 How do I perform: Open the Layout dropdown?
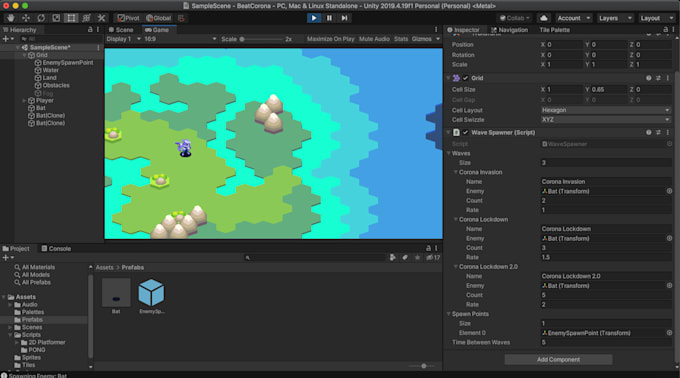click(657, 18)
